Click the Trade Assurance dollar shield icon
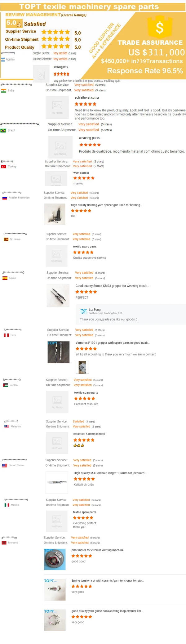The width and height of the screenshot is (186, 644). pos(160,28)
